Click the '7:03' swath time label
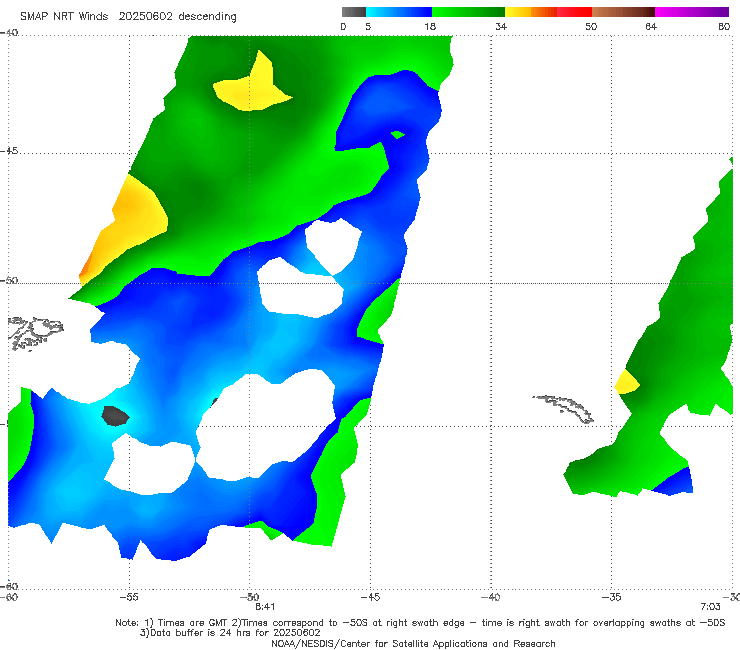 pos(710,607)
